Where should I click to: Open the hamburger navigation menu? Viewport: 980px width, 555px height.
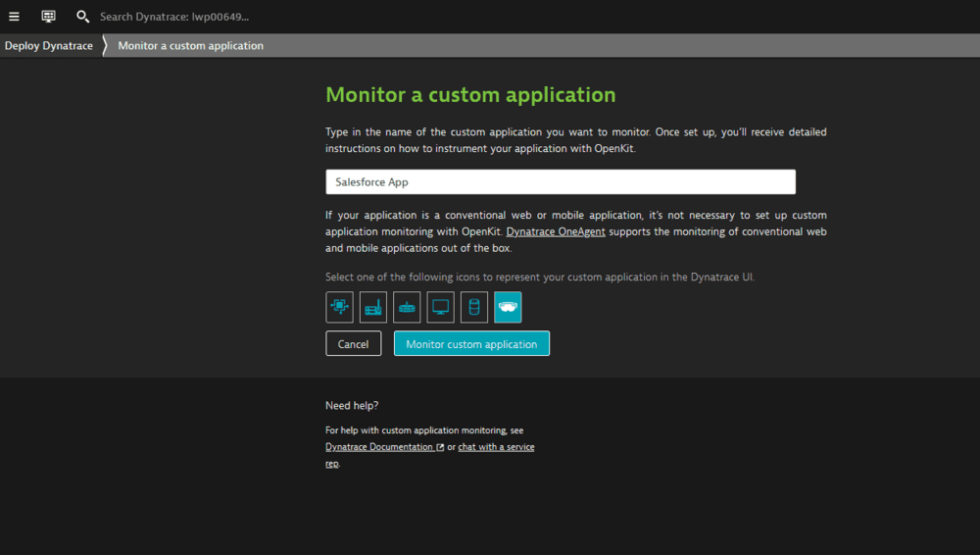click(x=14, y=17)
